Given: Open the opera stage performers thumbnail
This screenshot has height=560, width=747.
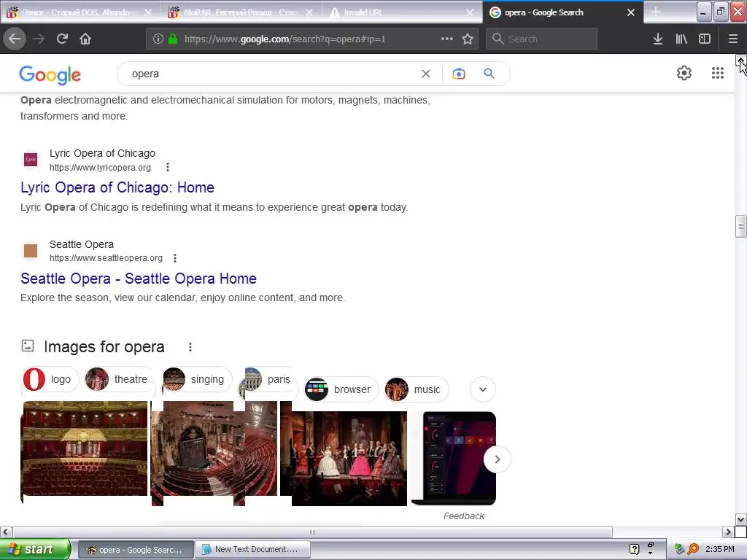Looking at the screenshot, I should [x=349, y=459].
